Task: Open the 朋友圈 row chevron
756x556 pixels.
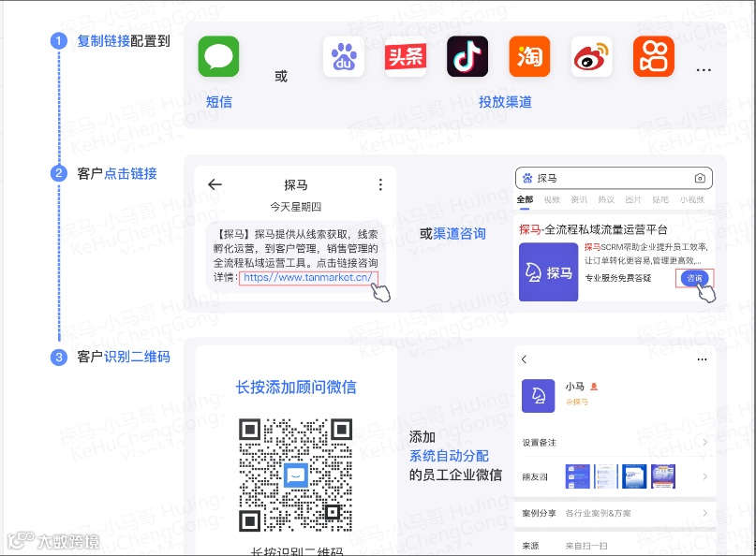Action: (704, 476)
